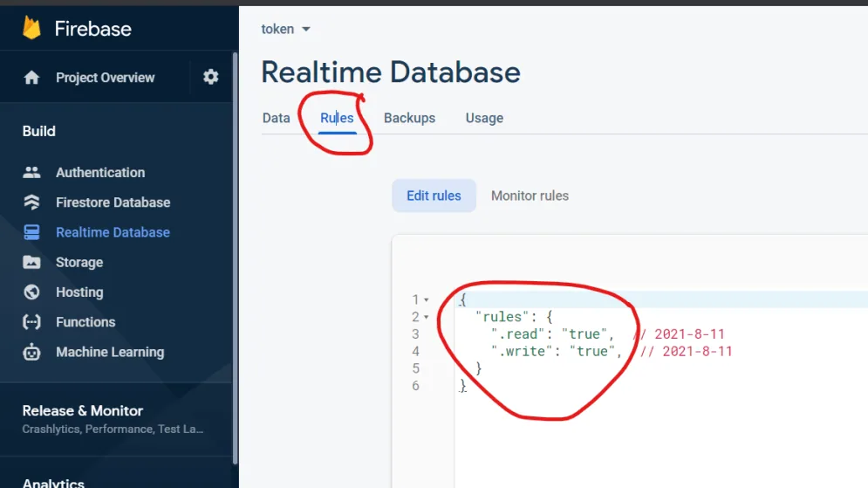This screenshot has width=868, height=488.
Task: Click the Storage image icon
Action: pyautogui.click(x=31, y=262)
